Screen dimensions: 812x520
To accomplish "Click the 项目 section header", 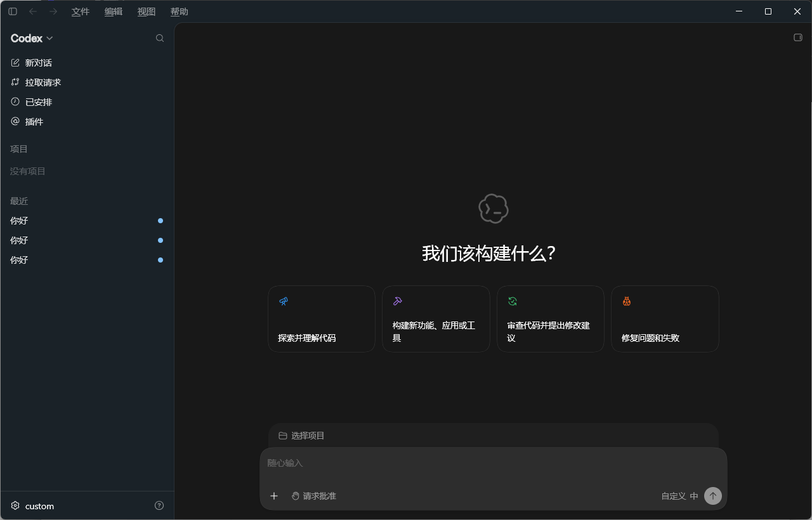I will click(19, 149).
